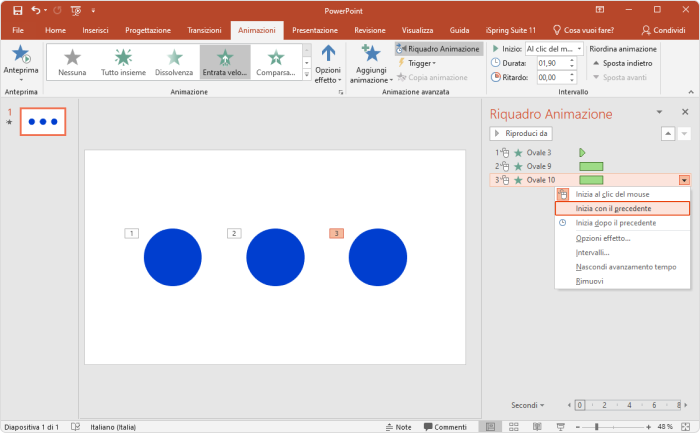Screen dimensions: 700x433
Task: Click the Ovale 10 dropdown arrow
Action: (684, 180)
